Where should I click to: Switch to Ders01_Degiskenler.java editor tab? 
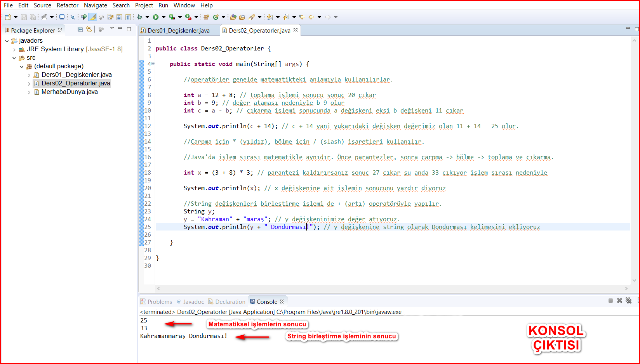(178, 30)
